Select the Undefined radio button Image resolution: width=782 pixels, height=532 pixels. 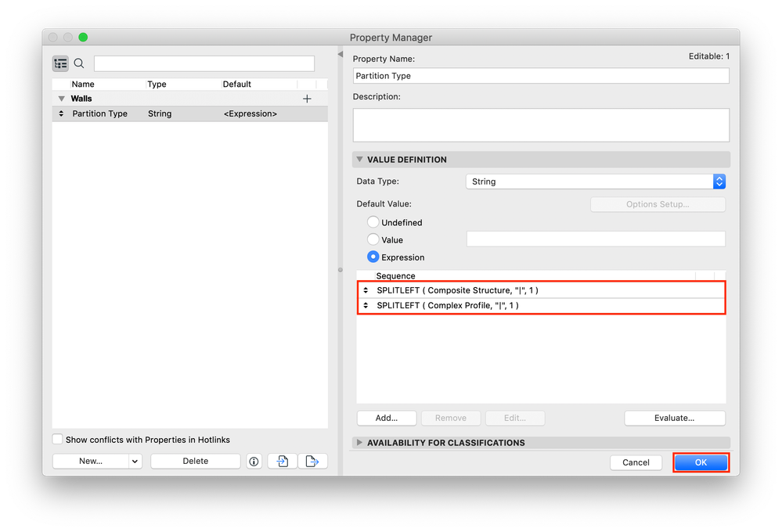click(373, 222)
